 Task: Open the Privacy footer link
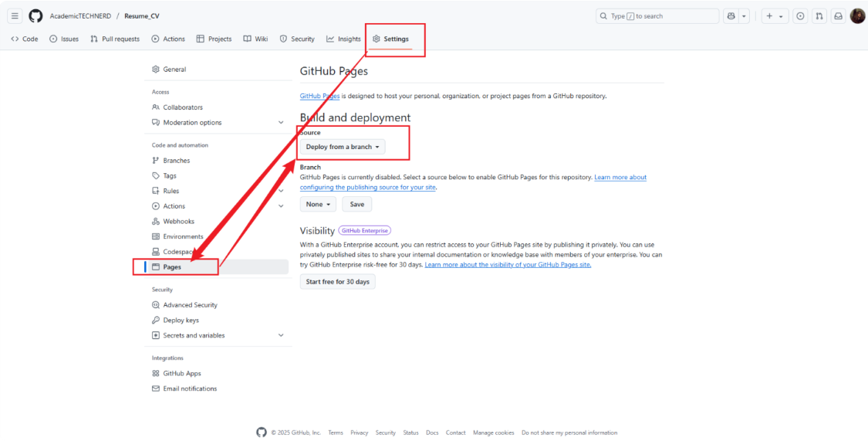tap(360, 433)
